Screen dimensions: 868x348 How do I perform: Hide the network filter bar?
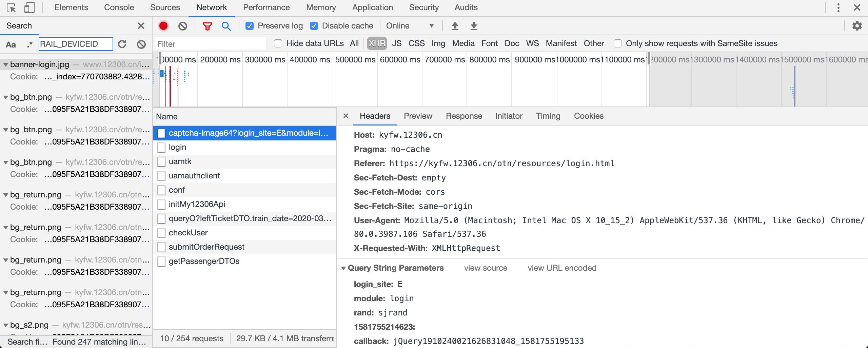pos(207,25)
